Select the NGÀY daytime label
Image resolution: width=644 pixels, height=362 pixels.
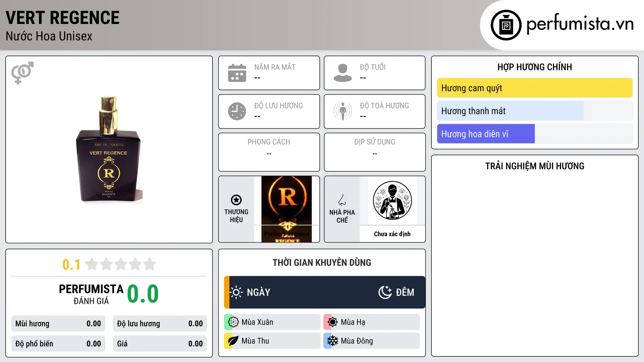pos(258,292)
